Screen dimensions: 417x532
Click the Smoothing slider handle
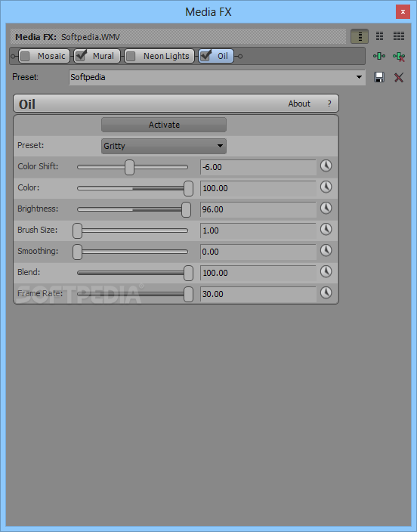coord(77,252)
